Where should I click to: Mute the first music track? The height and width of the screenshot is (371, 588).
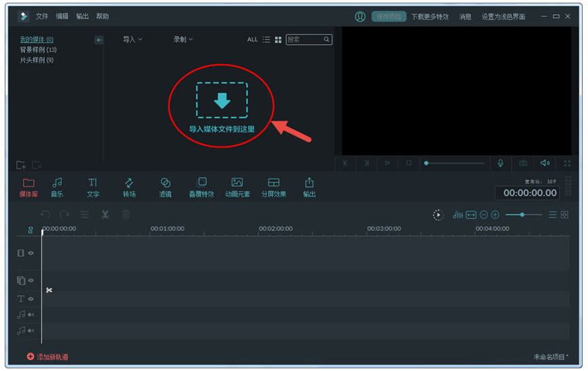click(x=31, y=315)
